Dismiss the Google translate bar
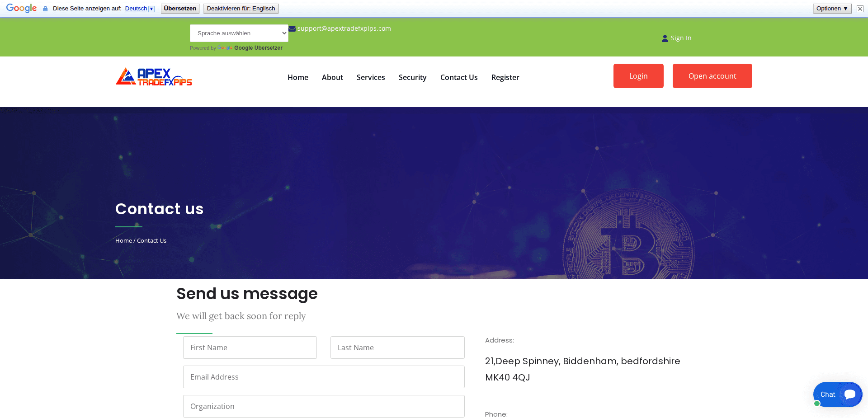Image resolution: width=868 pixels, height=418 pixels. tap(859, 8)
